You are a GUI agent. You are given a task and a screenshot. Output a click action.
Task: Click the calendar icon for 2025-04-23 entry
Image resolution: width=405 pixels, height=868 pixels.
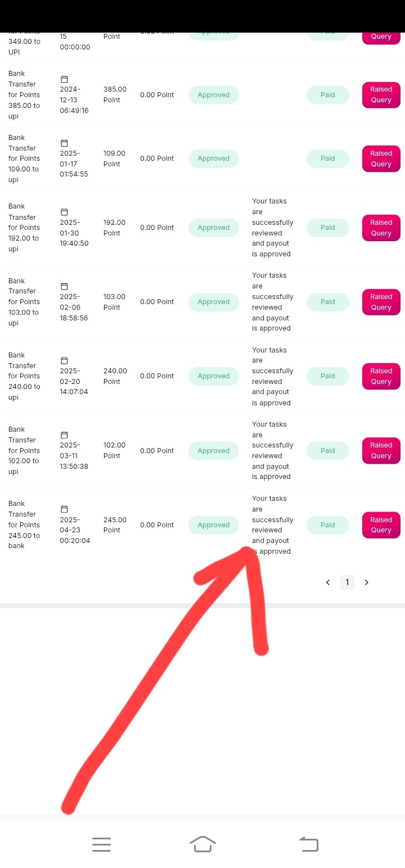pos(64,509)
